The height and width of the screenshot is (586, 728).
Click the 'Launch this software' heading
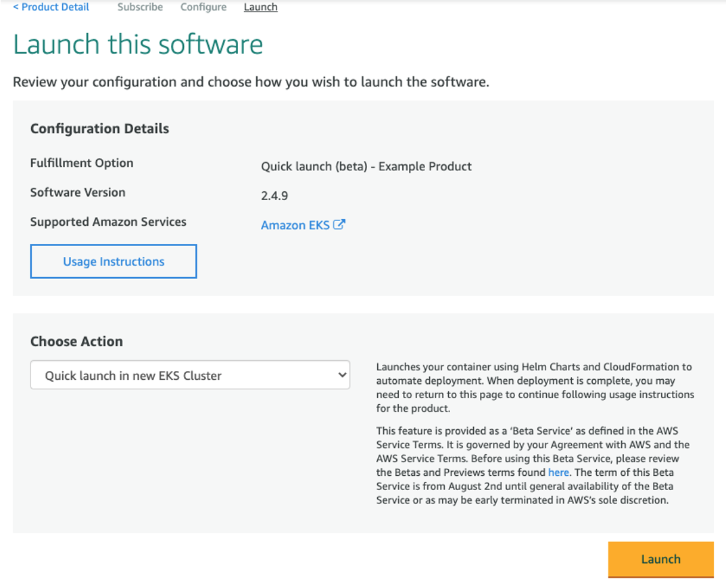138,45
